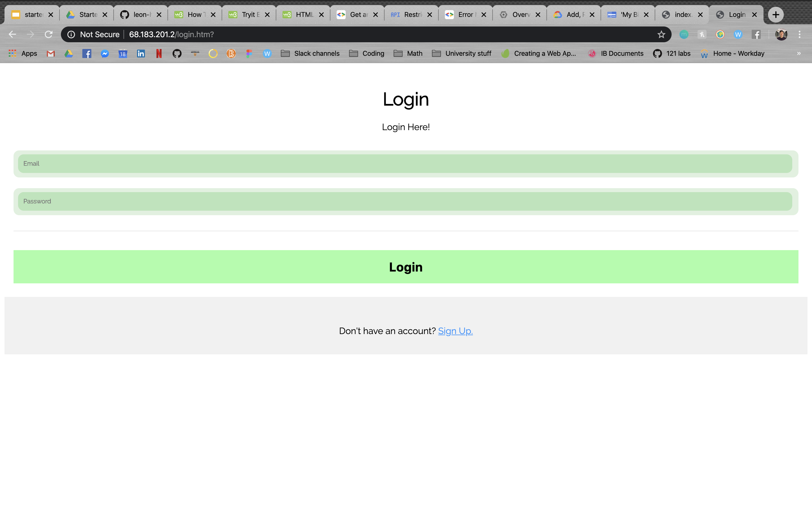Viewport: 812px width, 507px height.
Task: Open the GitHub bookmark icon
Action: (x=177, y=53)
